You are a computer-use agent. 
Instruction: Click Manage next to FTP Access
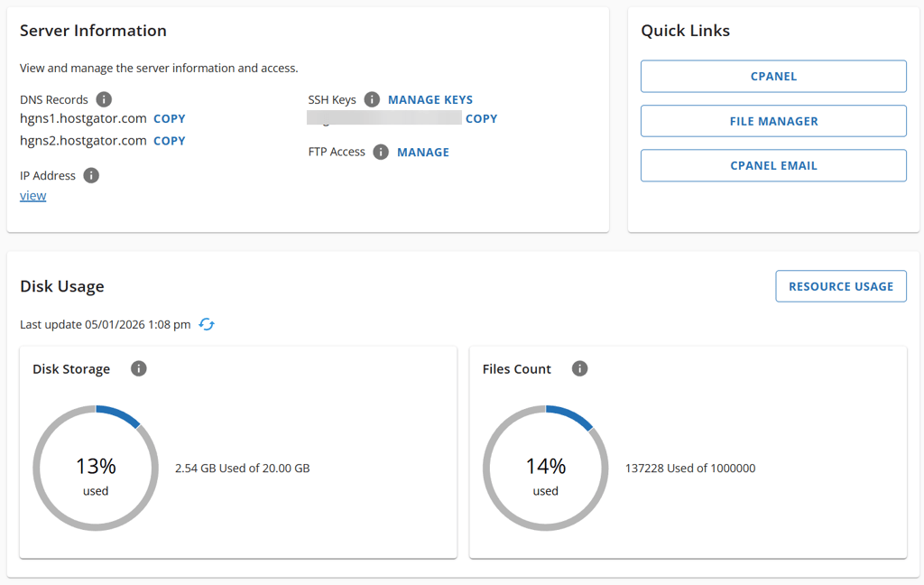[x=423, y=153]
